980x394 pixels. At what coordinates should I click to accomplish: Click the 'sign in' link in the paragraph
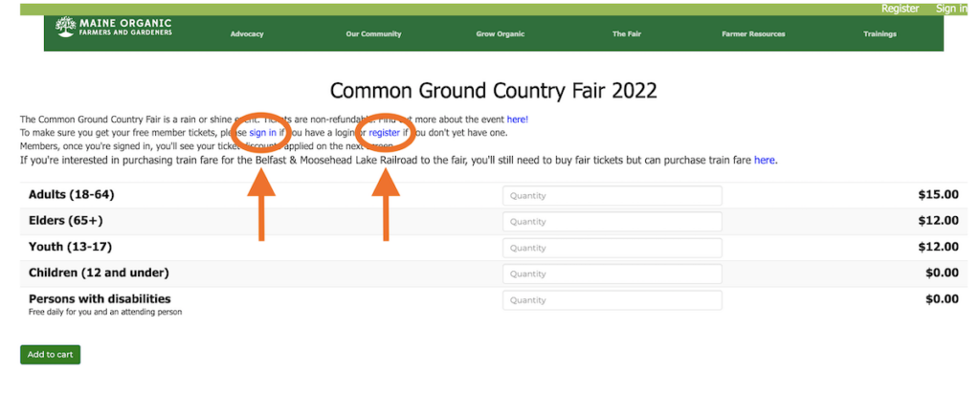point(262,133)
